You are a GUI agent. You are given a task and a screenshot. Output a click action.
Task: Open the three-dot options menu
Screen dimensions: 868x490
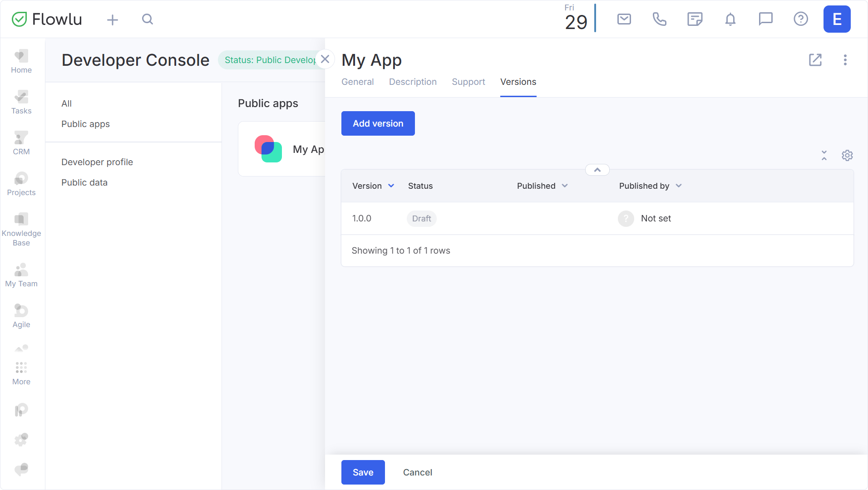tap(845, 60)
